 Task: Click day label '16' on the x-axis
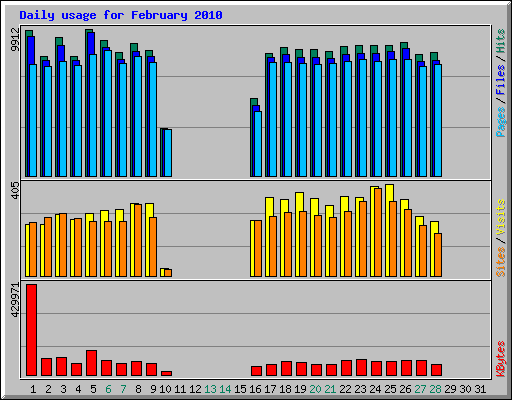pyautogui.click(x=255, y=389)
